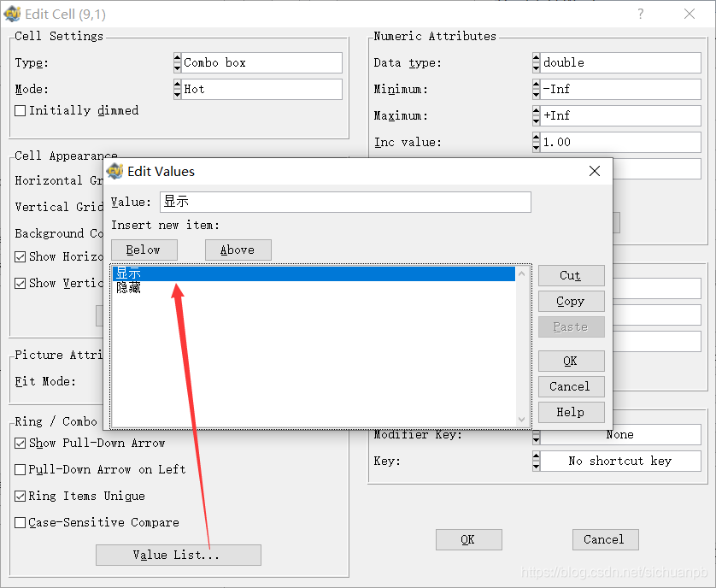
Task: Click the Below insert button
Action: 144,250
